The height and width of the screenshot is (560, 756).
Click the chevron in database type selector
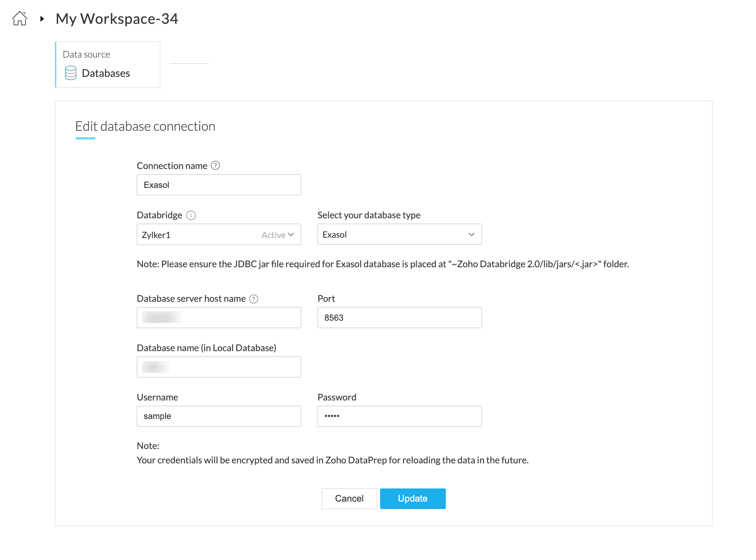click(x=471, y=234)
